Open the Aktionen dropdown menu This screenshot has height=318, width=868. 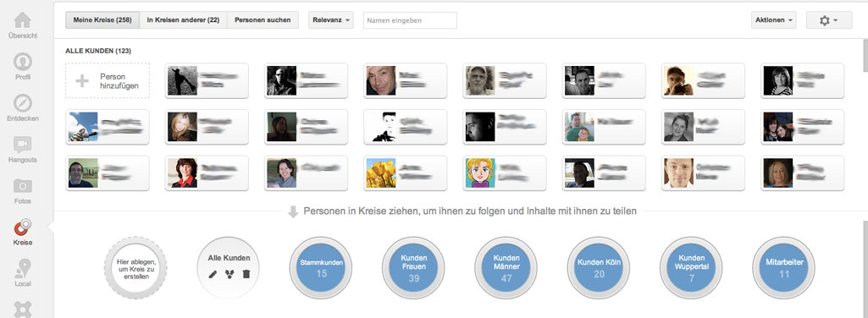click(774, 20)
